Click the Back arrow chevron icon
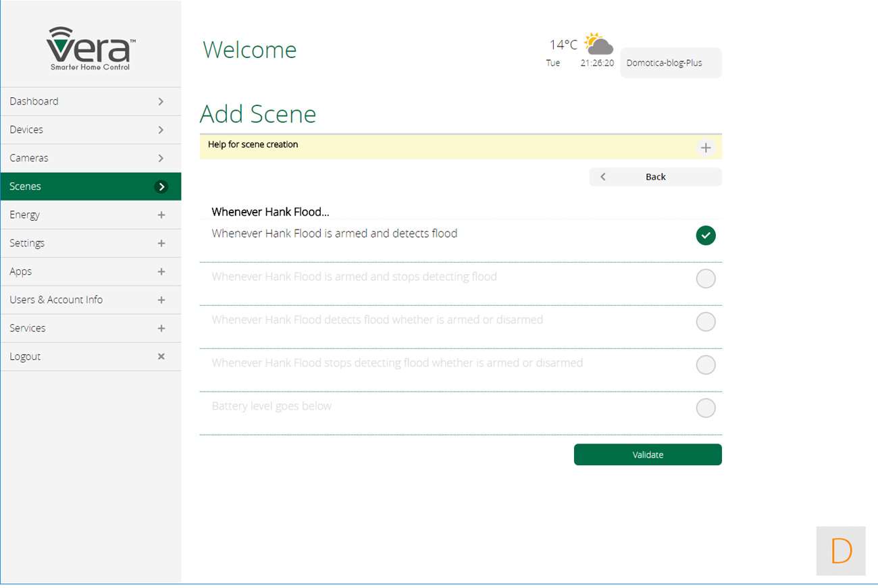 [603, 177]
